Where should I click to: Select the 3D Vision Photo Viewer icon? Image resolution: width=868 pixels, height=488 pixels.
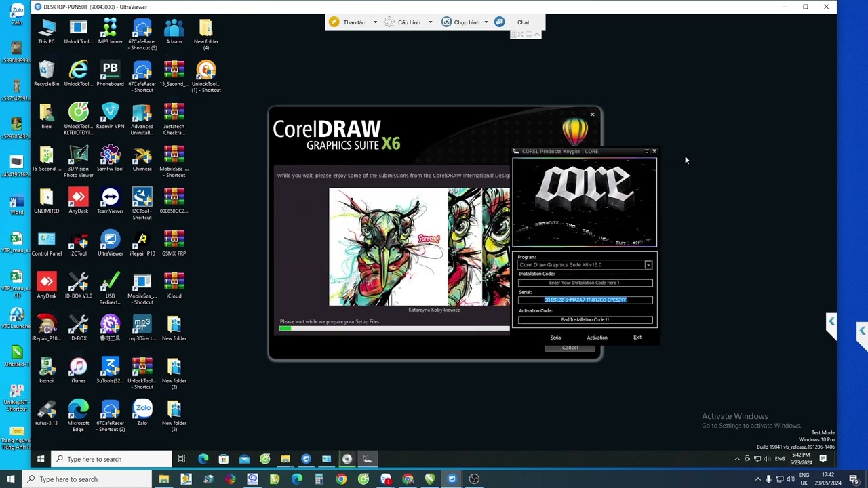click(x=78, y=162)
